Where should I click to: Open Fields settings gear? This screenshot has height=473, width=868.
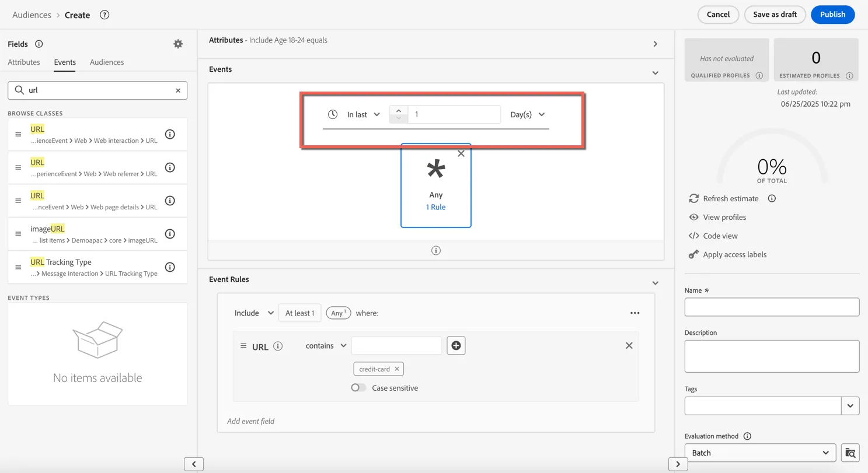tap(178, 44)
